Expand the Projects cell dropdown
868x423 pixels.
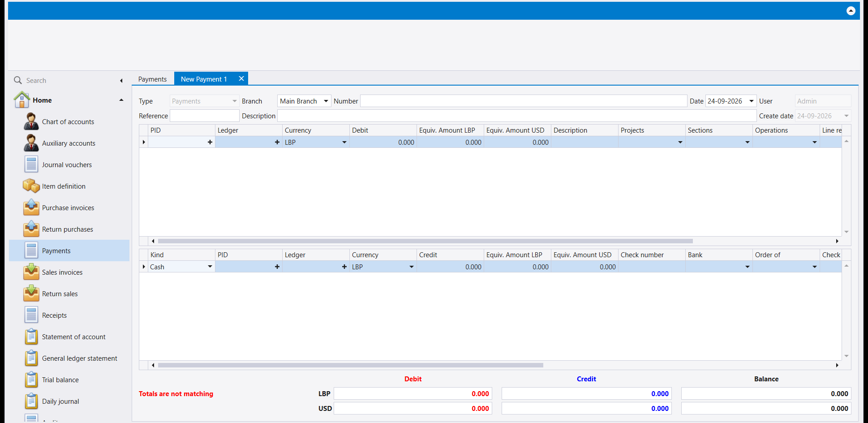[x=680, y=142]
